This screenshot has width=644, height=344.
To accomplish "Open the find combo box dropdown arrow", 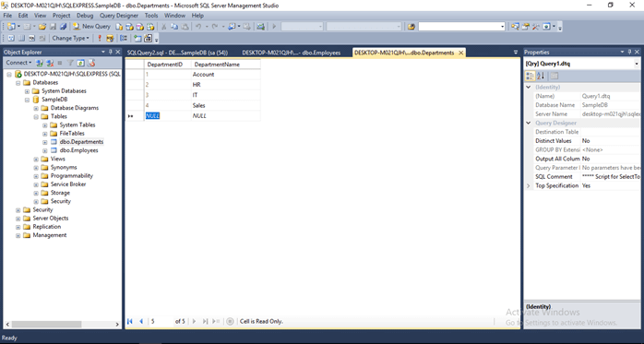I will click(502, 26).
